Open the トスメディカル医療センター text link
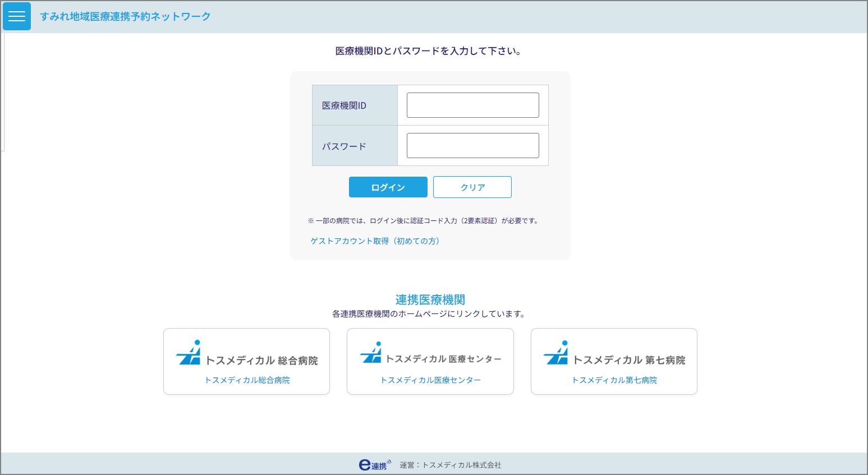 pos(430,380)
